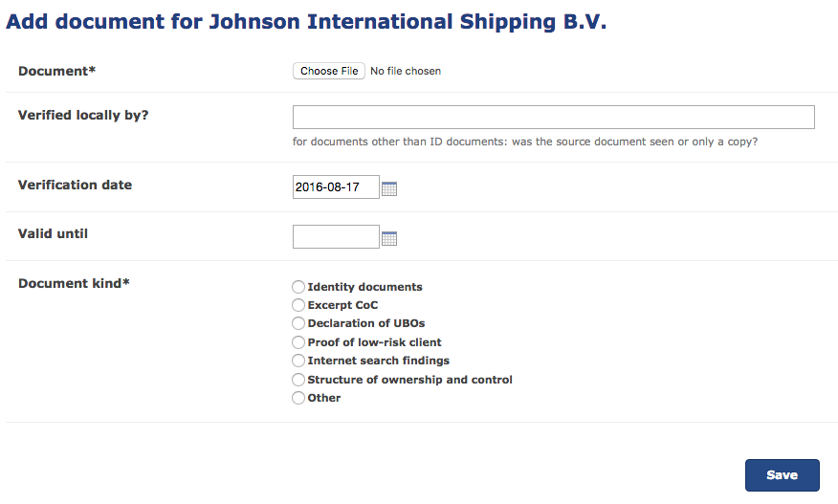Click the Document* field label

coord(56,71)
